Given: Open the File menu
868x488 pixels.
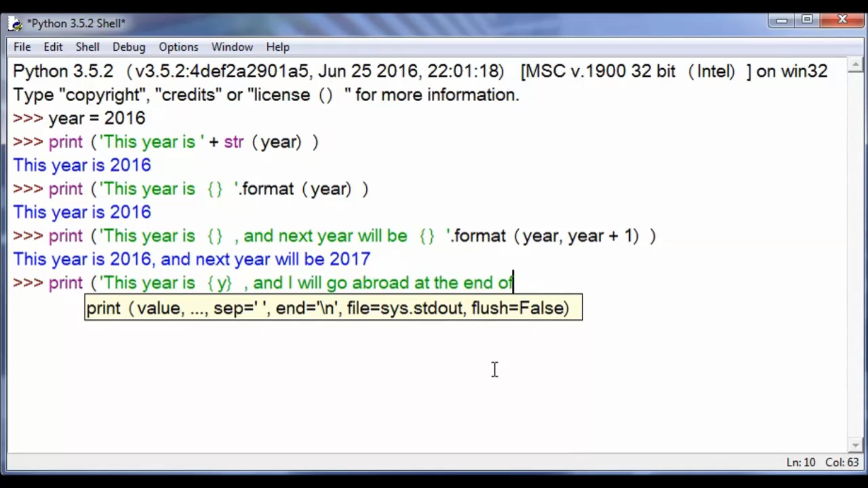Looking at the screenshot, I should tap(21, 47).
